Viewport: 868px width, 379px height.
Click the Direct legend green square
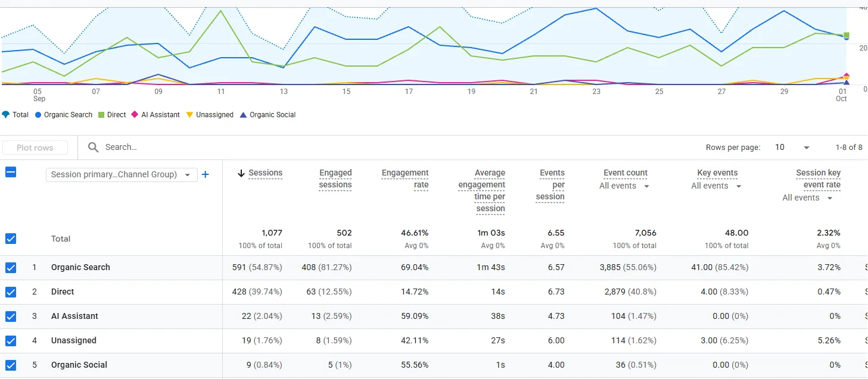coord(101,115)
